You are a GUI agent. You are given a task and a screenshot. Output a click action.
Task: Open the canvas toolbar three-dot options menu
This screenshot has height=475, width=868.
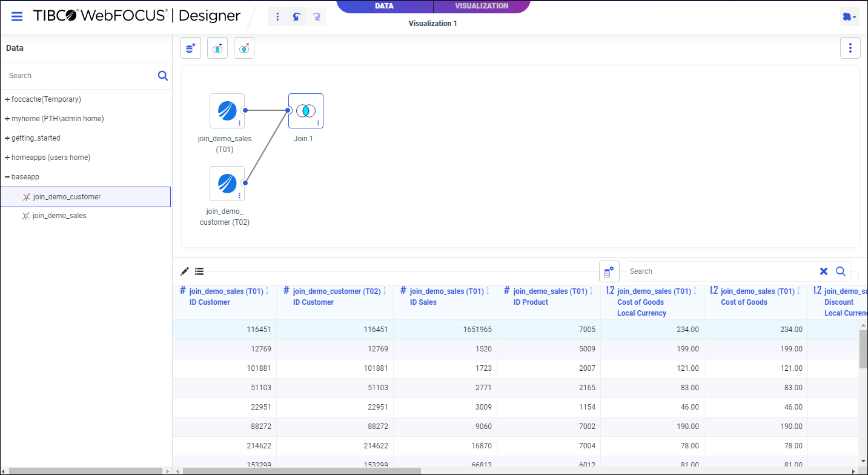point(850,48)
